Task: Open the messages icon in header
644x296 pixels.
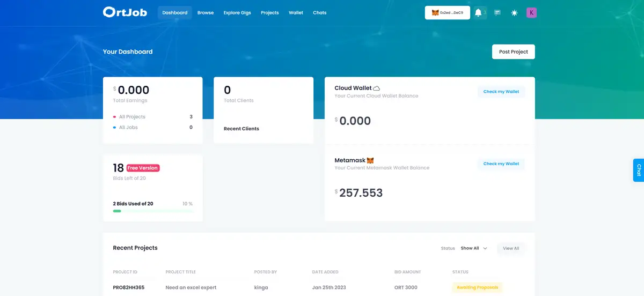Action: (x=497, y=13)
